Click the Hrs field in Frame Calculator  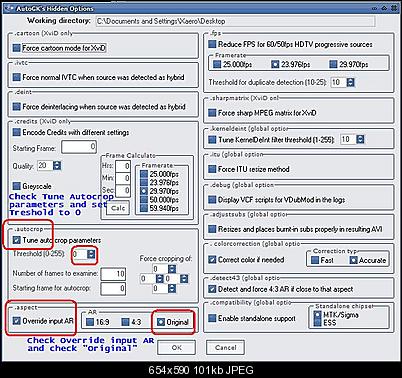pyautogui.click(x=123, y=166)
